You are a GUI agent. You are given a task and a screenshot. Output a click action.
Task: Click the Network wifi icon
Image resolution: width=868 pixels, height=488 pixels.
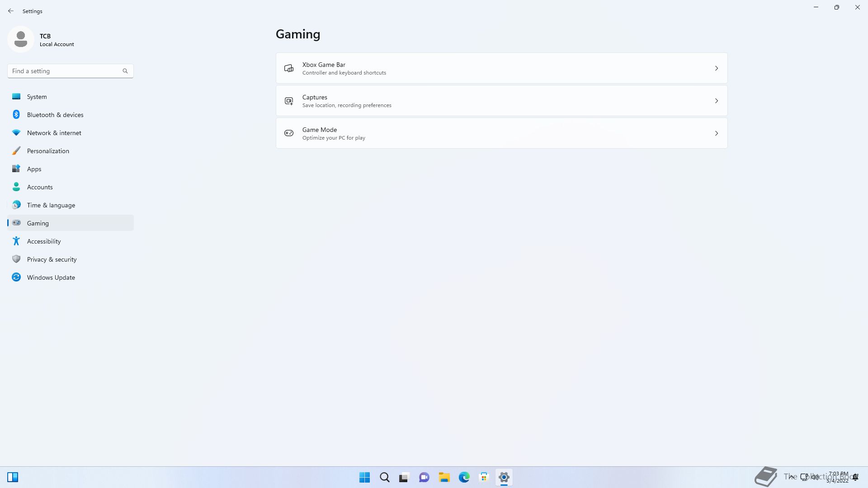click(x=16, y=132)
